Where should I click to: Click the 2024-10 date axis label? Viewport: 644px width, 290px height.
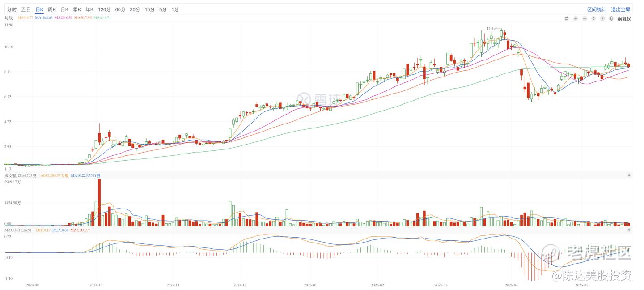(96, 285)
